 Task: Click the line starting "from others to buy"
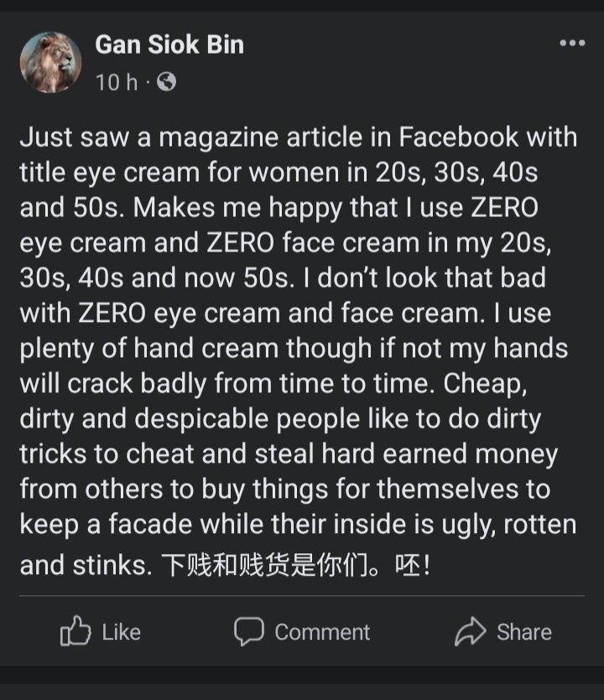(285, 489)
